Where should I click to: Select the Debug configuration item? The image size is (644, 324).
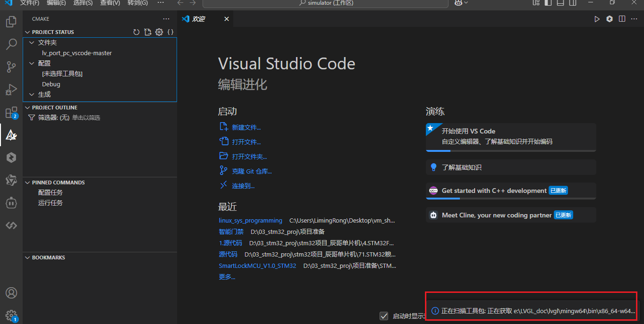[x=51, y=84]
